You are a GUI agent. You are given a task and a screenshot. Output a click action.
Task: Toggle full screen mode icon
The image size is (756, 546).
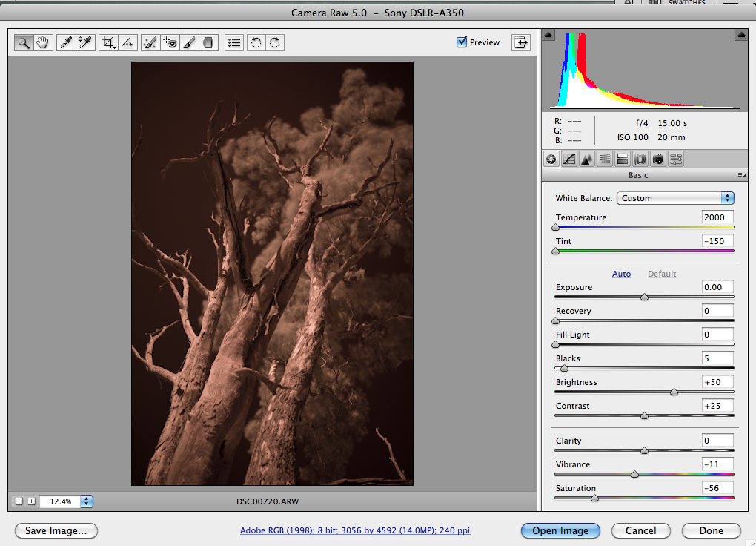tap(521, 42)
